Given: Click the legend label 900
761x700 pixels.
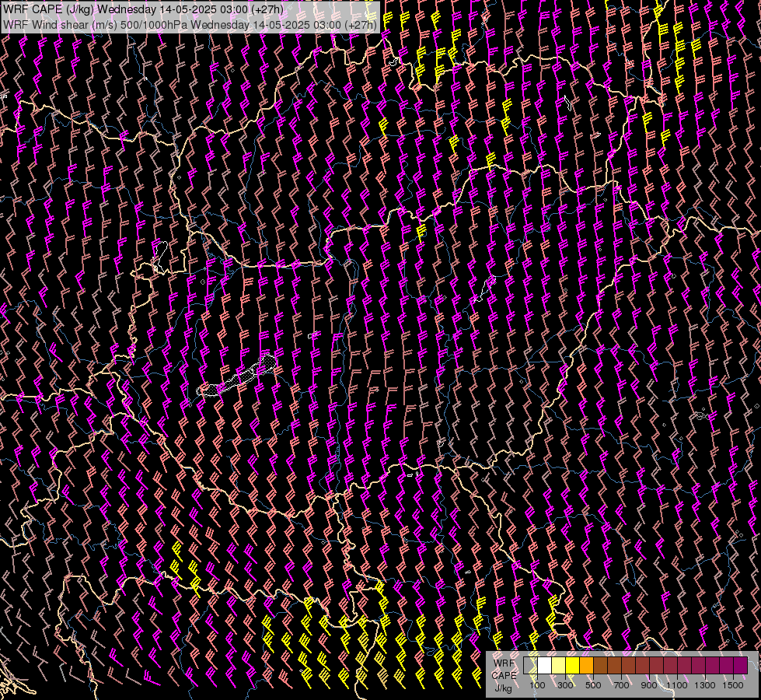Looking at the screenshot, I should tap(649, 685).
